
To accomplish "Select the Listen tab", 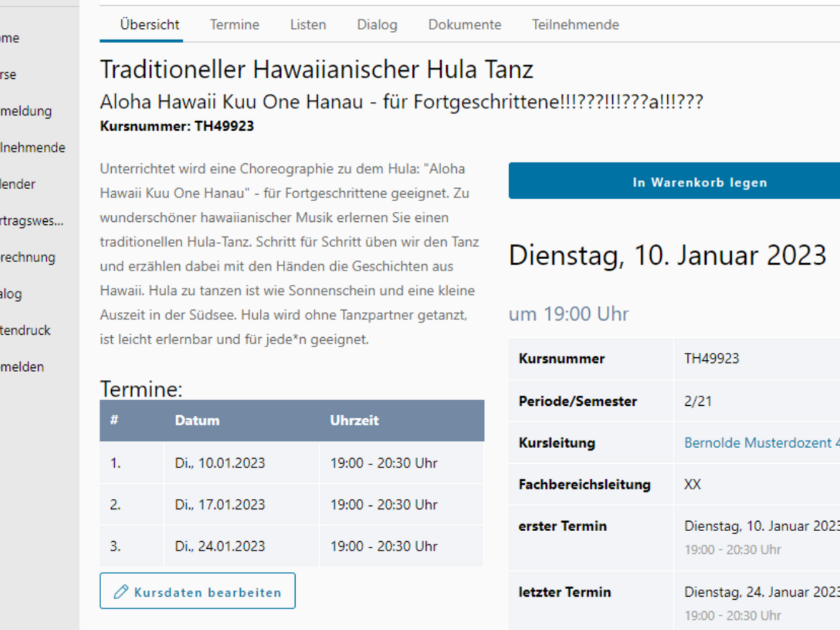I will click(308, 25).
